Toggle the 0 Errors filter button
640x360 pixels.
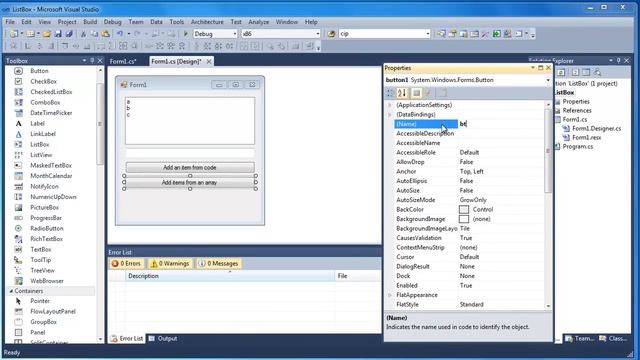[x=126, y=264]
